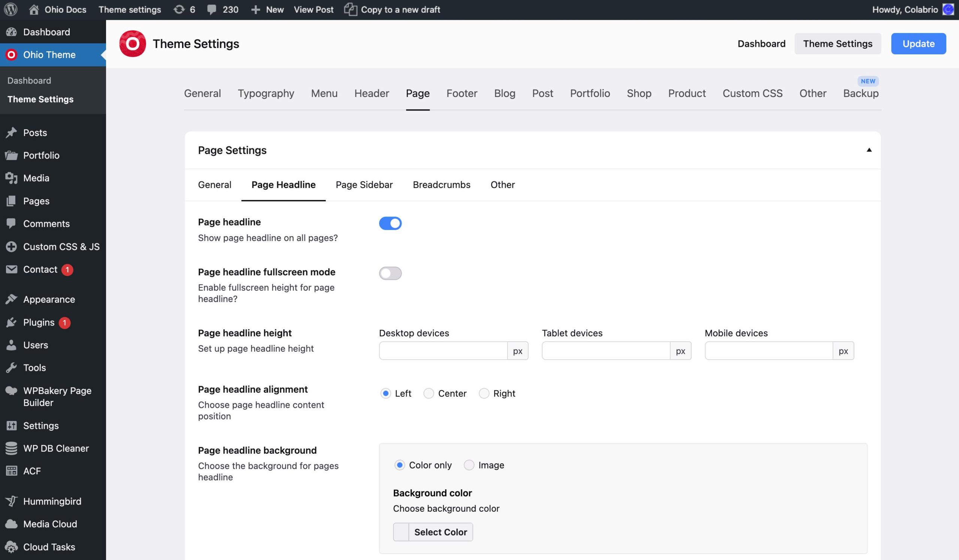Open the Other sub-tab under Page Settings
The width and height of the screenshot is (959, 560).
(502, 185)
